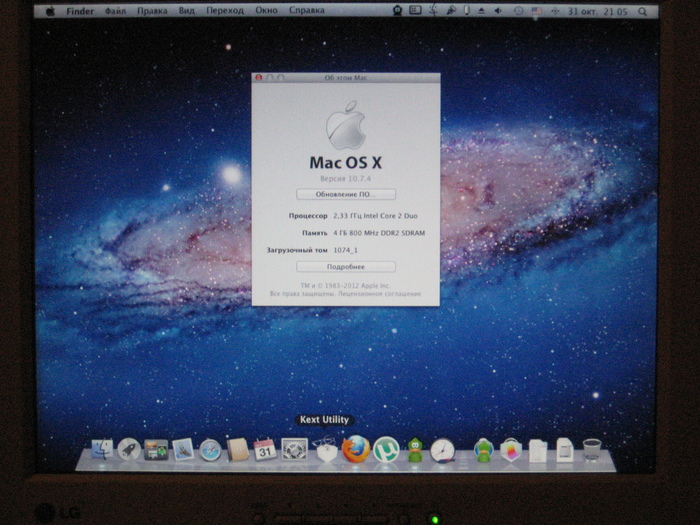This screenshot has width=700, height=525.
Task: Launch Launchpad rocket icon in Dock
Action: [x=129, y=450]
